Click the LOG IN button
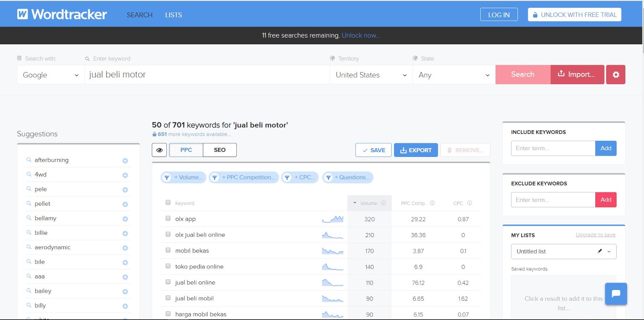Image resolution: width=644 pixels, height=320 pixels. coord(499,15)
